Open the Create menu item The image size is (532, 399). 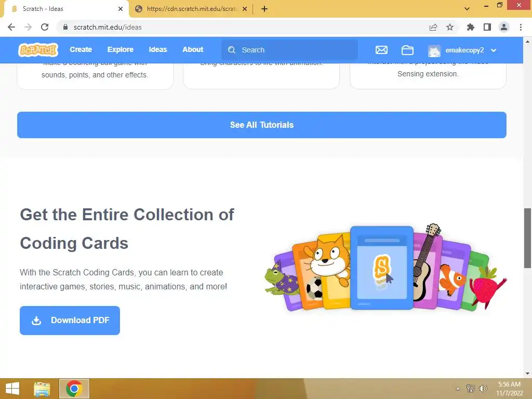tap(81, 49)
